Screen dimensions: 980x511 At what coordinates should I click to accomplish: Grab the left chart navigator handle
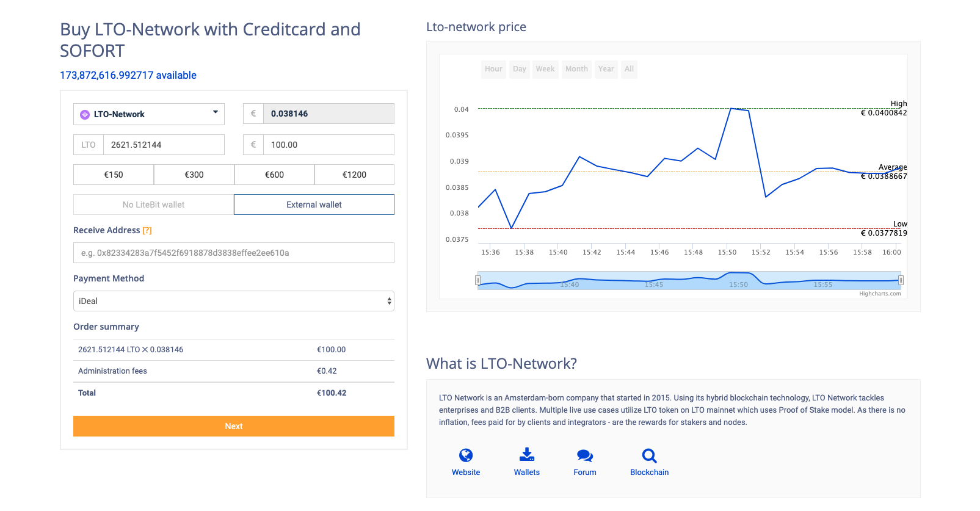(x=477, y=280)
